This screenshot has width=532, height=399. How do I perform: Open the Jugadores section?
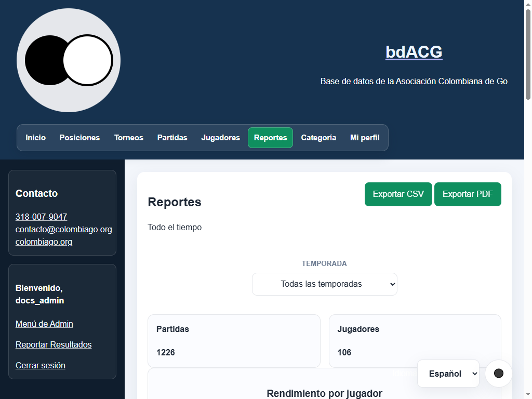coord(220,138)
